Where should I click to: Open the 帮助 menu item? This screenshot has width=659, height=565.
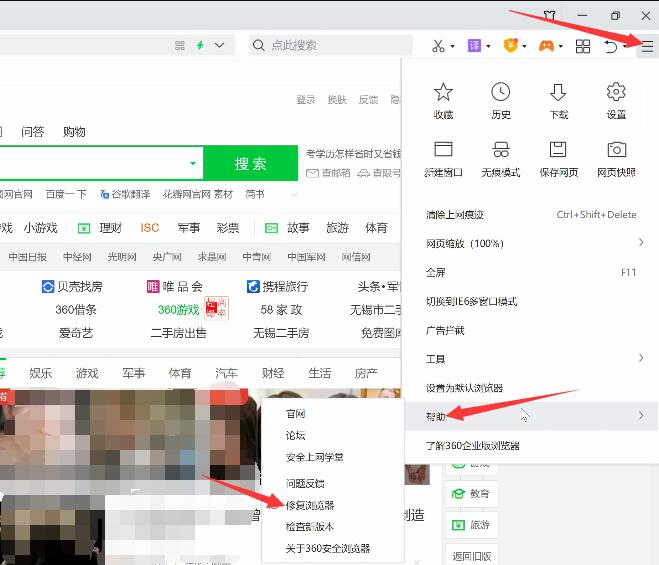pyautogui.click(x=531, y=416)
